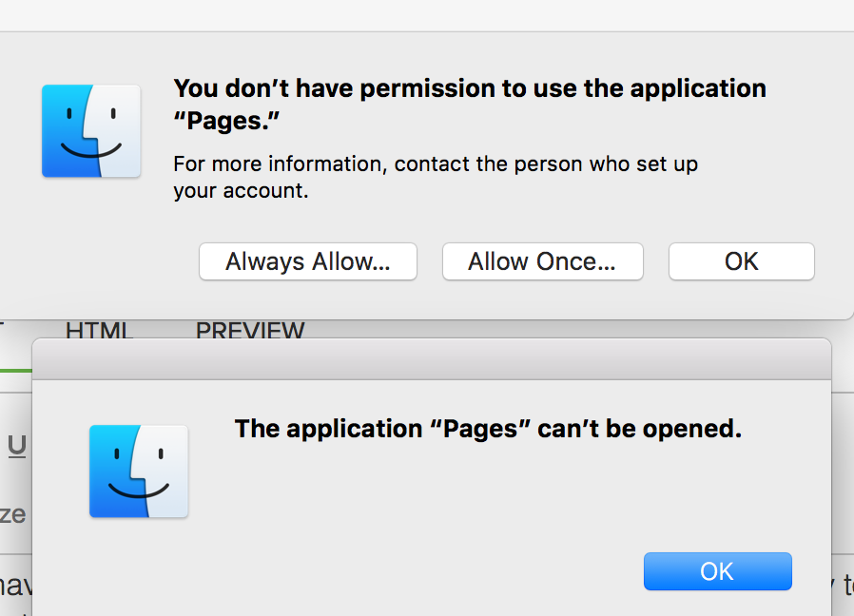
Task: Click the window strip above the permission dialog
Action: [427, 15]
